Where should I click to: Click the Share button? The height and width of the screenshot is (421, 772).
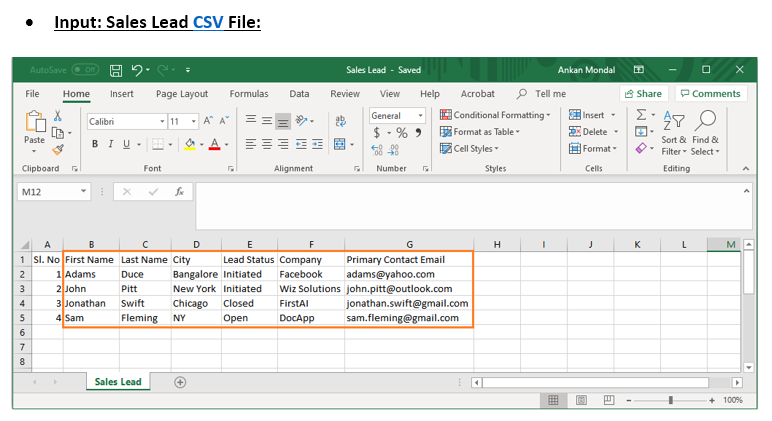click(643, 94)
